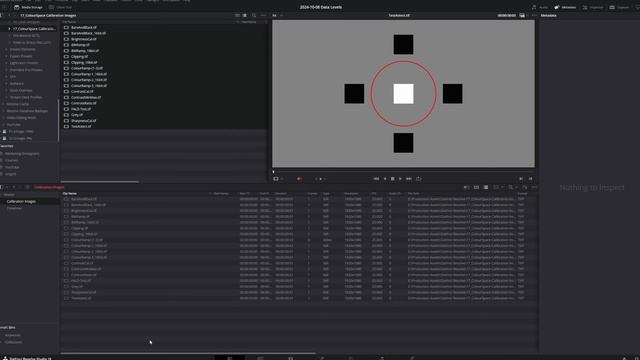Toggle the Audio panel button
Viewport: 640px width, 360px height.
540,7
